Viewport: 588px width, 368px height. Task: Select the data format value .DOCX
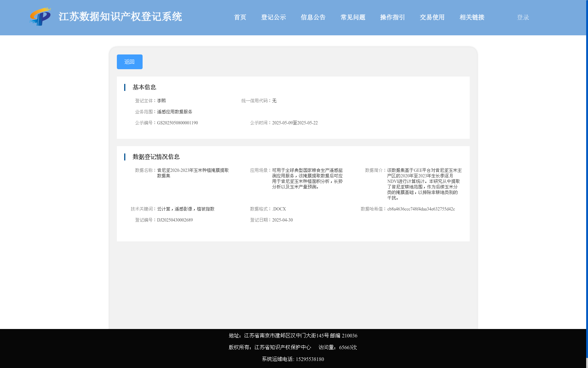[x=279, y=209]
